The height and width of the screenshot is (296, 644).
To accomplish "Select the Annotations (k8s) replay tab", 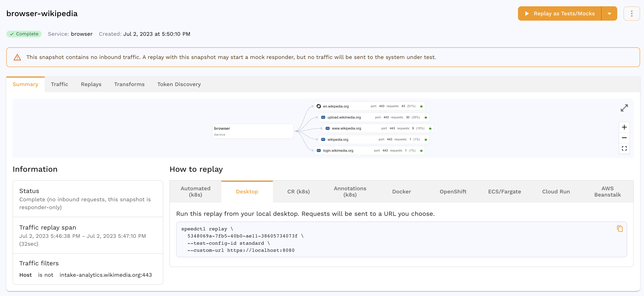I will pos(350,191).
